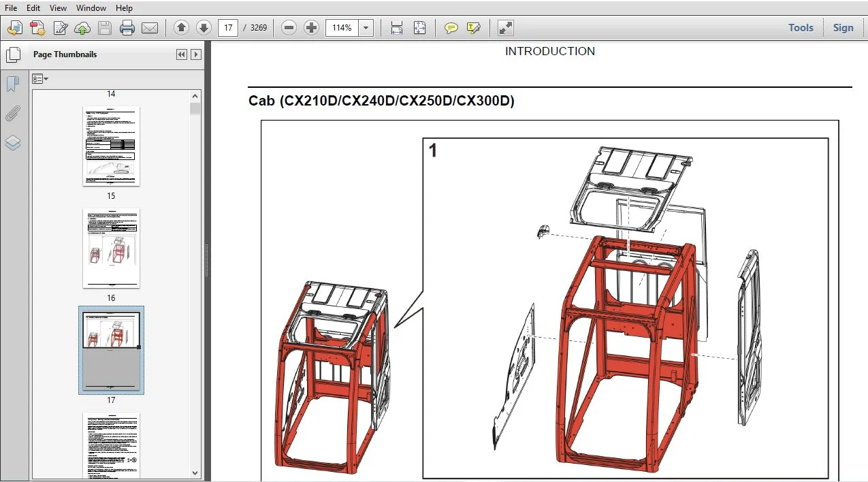This screenshot has width=868, height=482.
Task: Click the add sticky note comment icon
Action: (x=451, y=28)
